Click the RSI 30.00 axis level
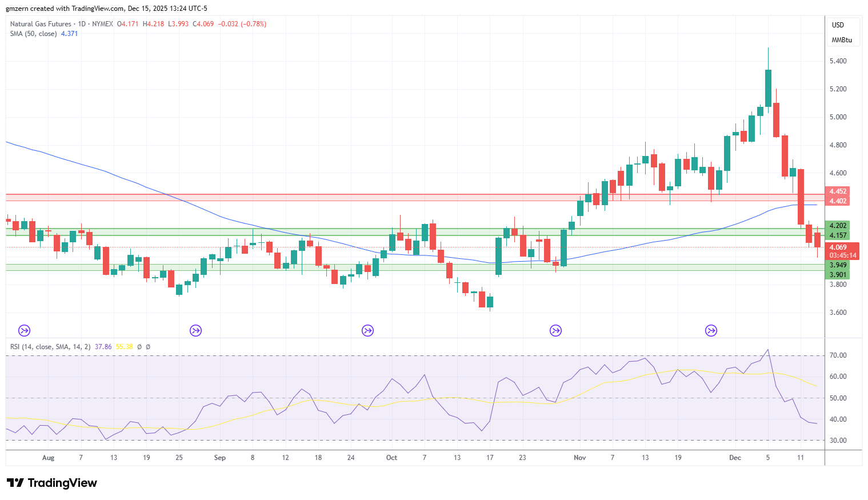The width and height of the screenshot is (868, 500). coord(838,441)
